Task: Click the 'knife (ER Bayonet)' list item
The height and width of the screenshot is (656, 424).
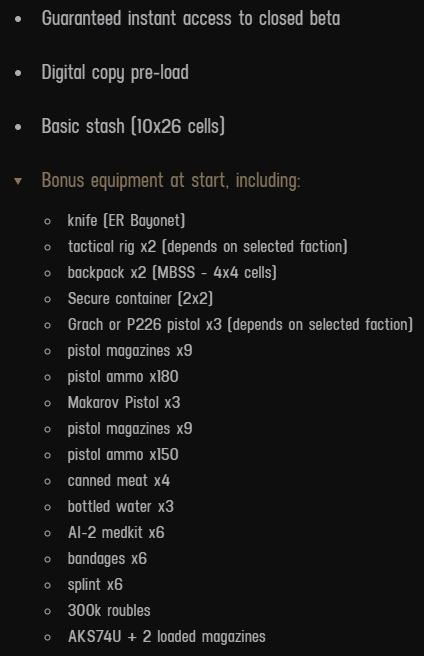Action: click(x=126, y=220)
